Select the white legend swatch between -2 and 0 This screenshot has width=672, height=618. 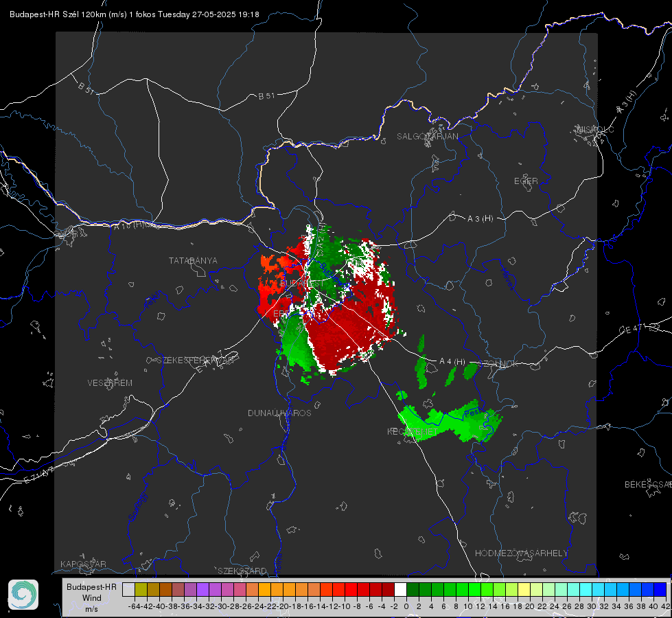pos(400,589)
